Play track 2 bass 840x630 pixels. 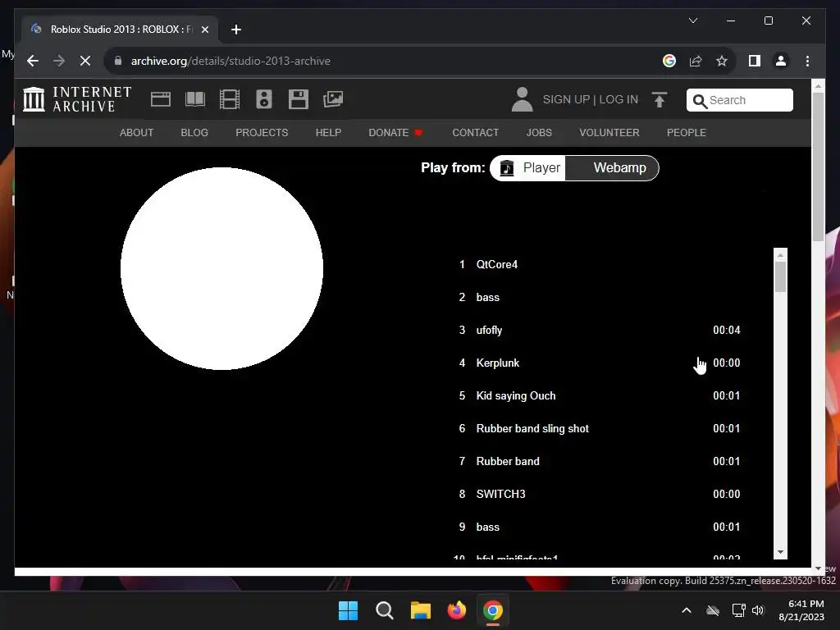600,297
